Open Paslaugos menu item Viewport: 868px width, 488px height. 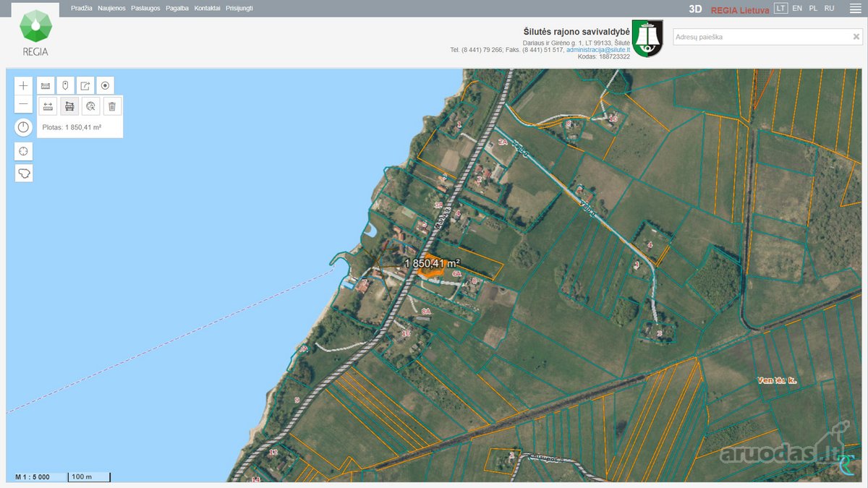click(145, 9)
